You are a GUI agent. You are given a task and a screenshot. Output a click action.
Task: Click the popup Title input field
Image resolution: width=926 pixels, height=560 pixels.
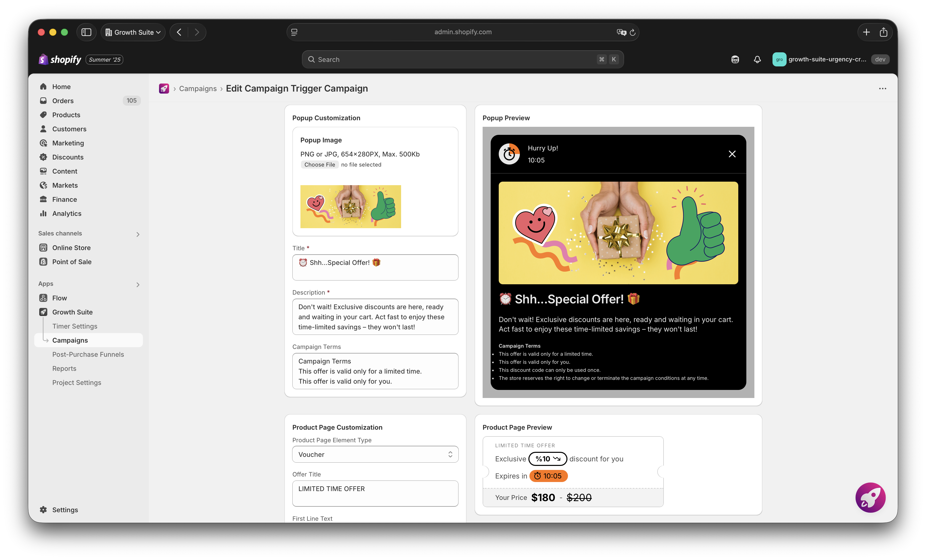pos(375,267)
